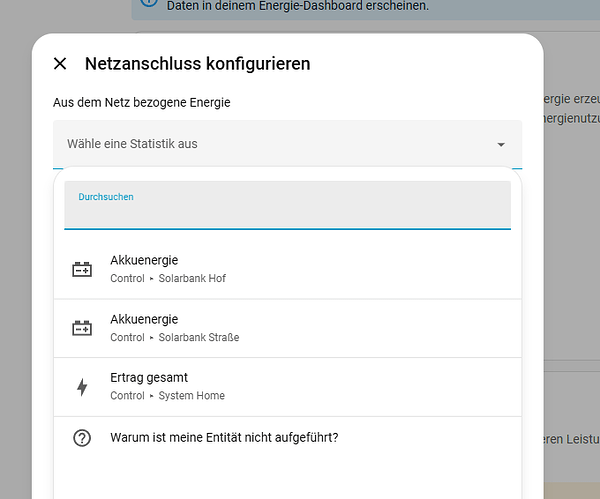Open the 'Wähle eine Statistik aus' dropdown arrow
Viewport: 600px width, 499px height.
[x=501, y=144]
